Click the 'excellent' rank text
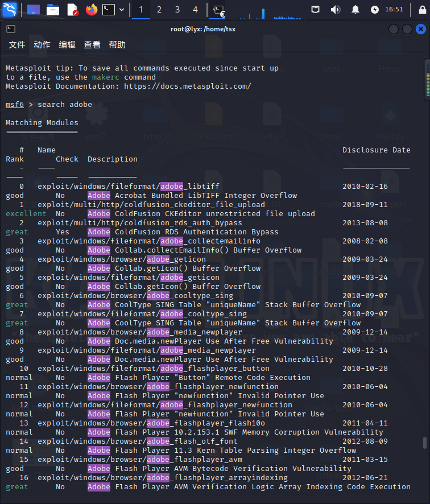 (26, 214)
